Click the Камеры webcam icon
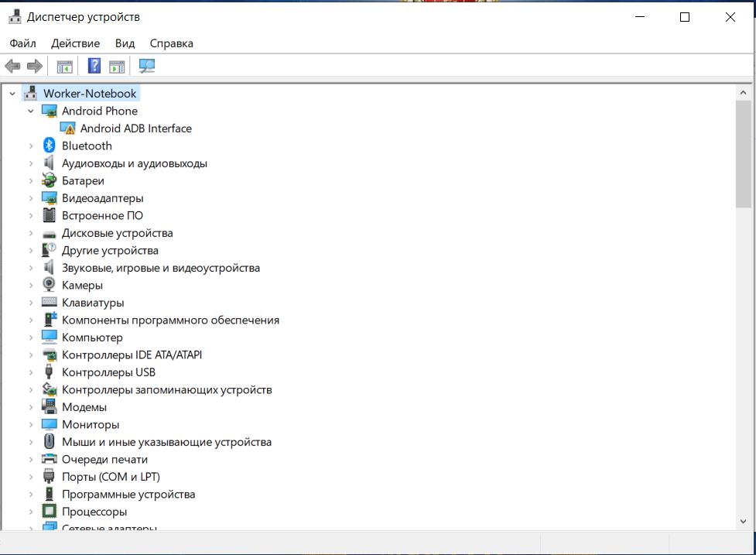Viewport: 756px width, 555px height. coord(50,285)
